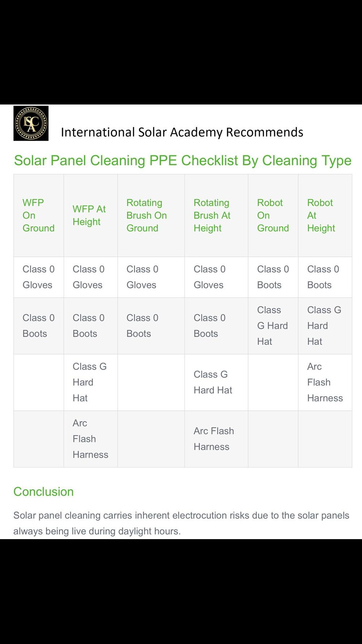Click Class 0 Boots under Robot At Height
The height and width of the screenshot is (644, 362).
323,277
